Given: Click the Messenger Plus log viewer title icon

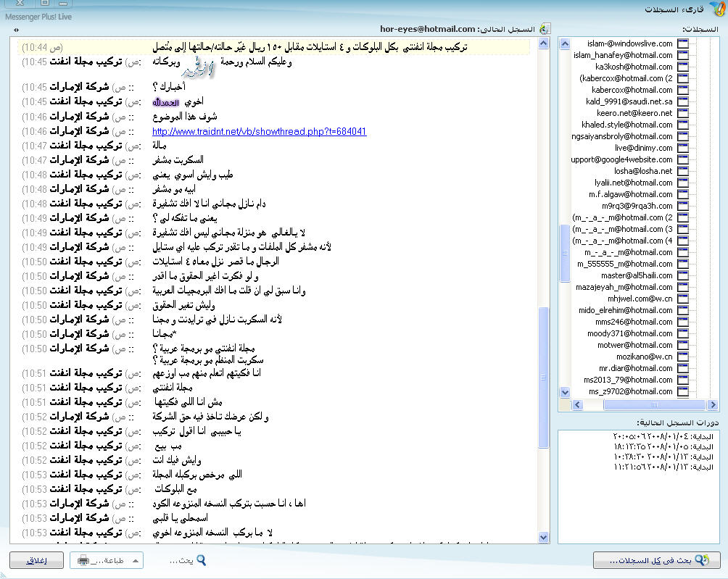Looking at the screenshot, I should (713, 9).
